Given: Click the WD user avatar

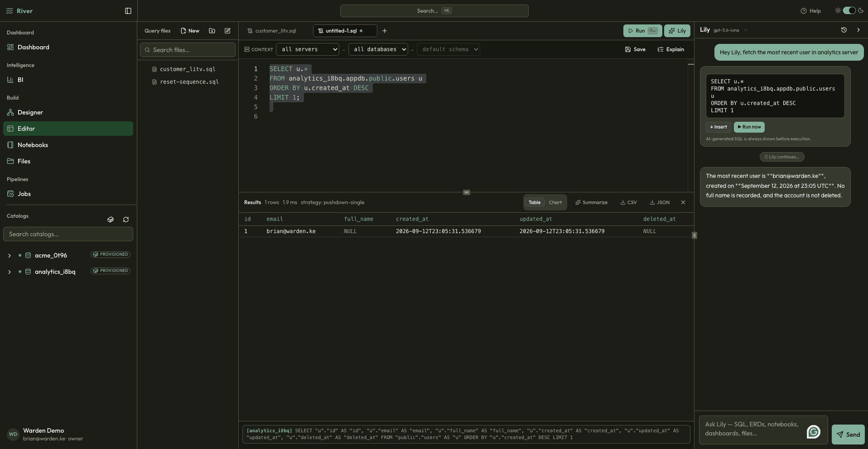Looking at the screenshot, I should point(13,434).
